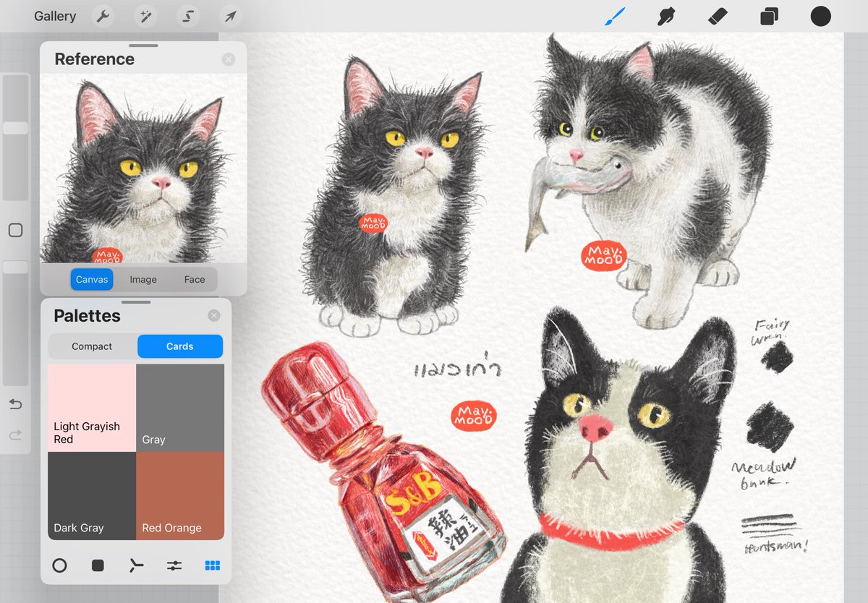The width and height of the screenshot is (868, 603).
Task: Select the Smudge tool
Action: (666, 16)
